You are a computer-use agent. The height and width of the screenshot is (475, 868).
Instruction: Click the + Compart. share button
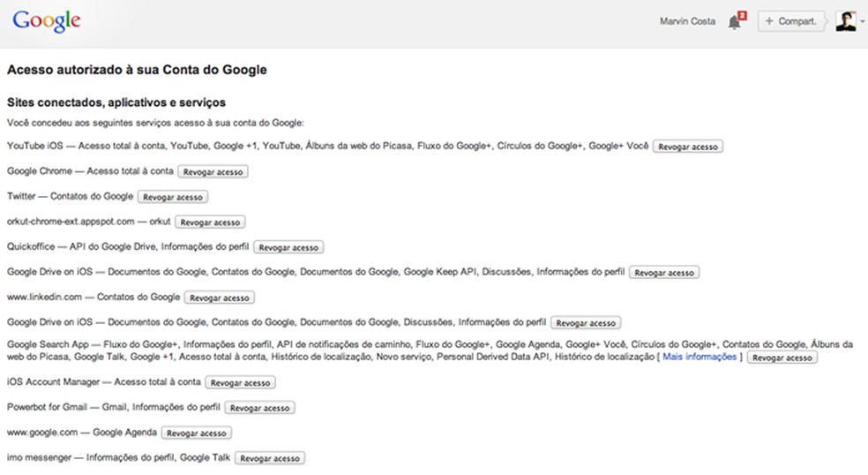(790, 21)
